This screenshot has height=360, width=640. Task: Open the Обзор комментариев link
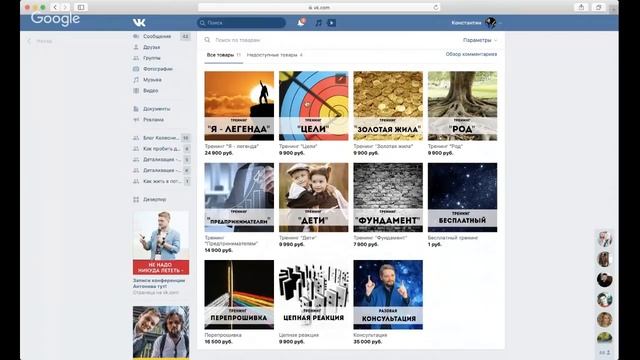pyautogui.click(x=471, y=54)
